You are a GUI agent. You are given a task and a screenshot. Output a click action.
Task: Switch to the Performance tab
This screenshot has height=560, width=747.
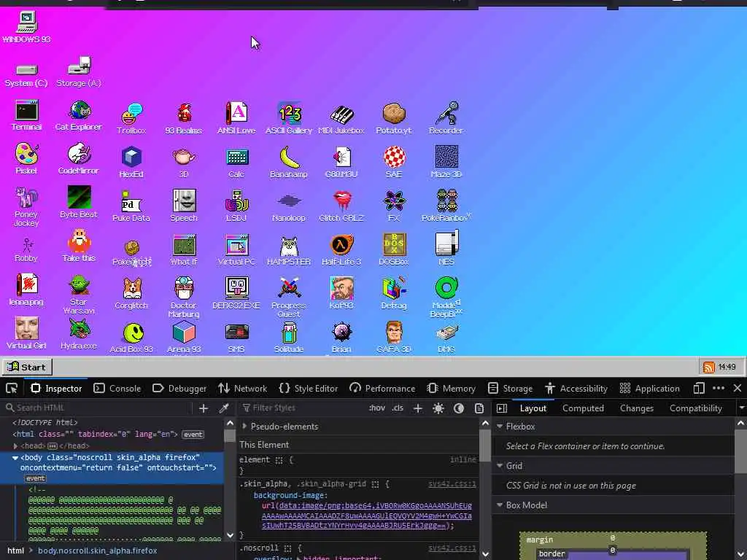coord(382,389)
